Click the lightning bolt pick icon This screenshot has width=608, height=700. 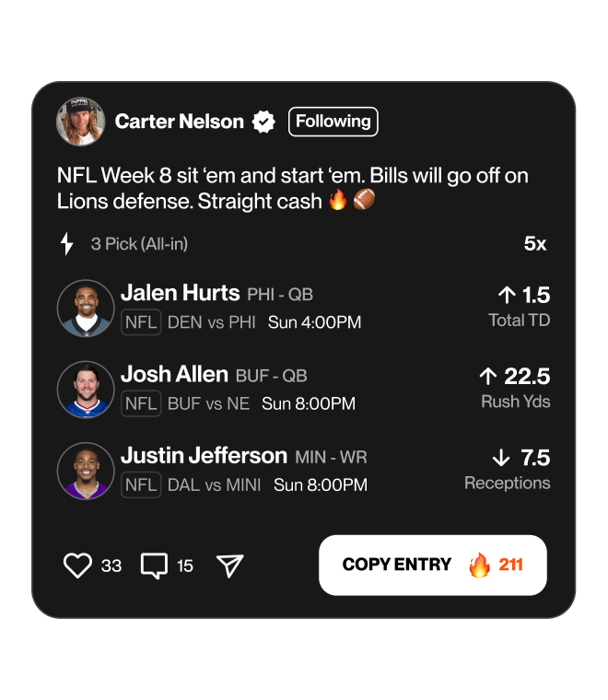click(x=66, y=244)
